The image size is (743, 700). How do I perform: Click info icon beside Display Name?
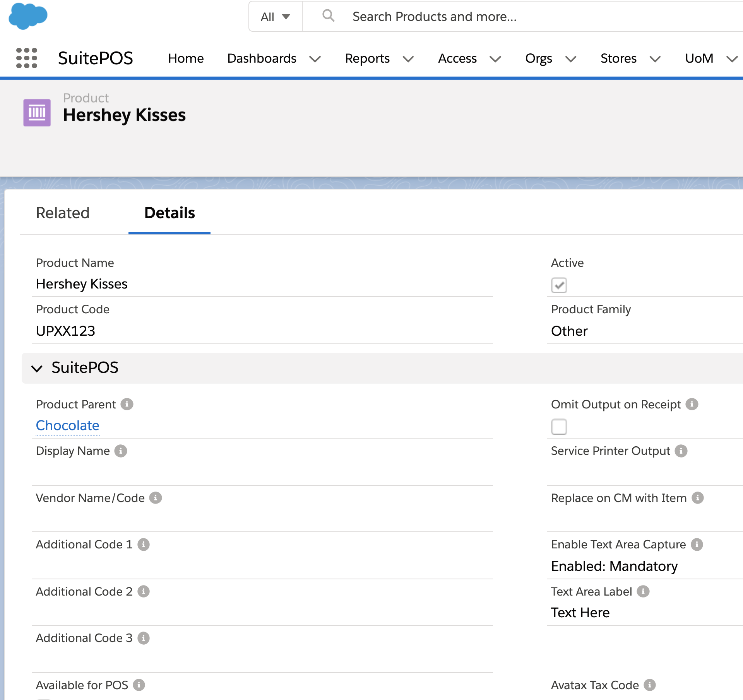point(121,451)
